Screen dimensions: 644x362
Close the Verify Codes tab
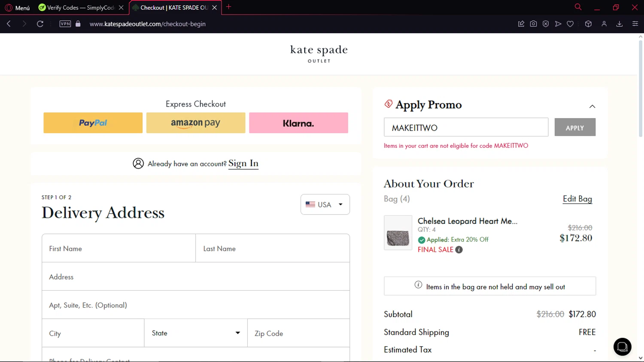click(x=121, y=8)
